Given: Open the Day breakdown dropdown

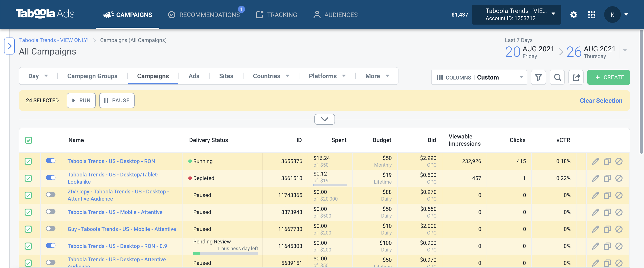Looking at the screenshot, I should [x=38, y=76].
